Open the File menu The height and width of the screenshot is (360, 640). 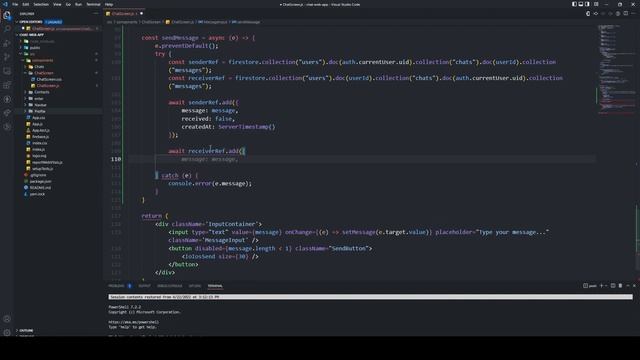coord(15,4)
